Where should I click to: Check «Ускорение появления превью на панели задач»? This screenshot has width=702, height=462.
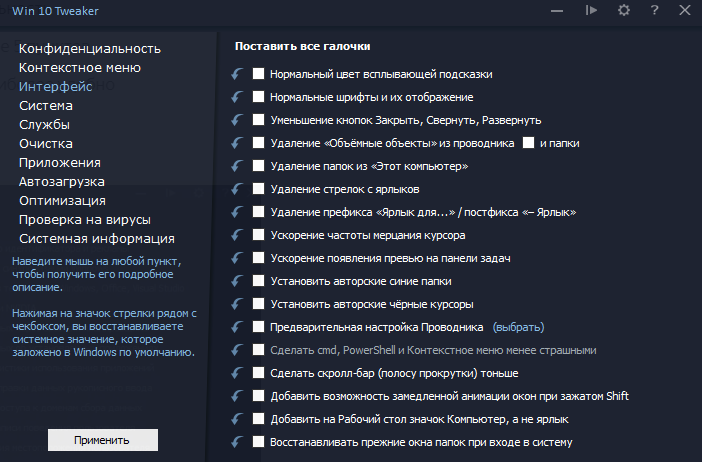tap(259, 258)
